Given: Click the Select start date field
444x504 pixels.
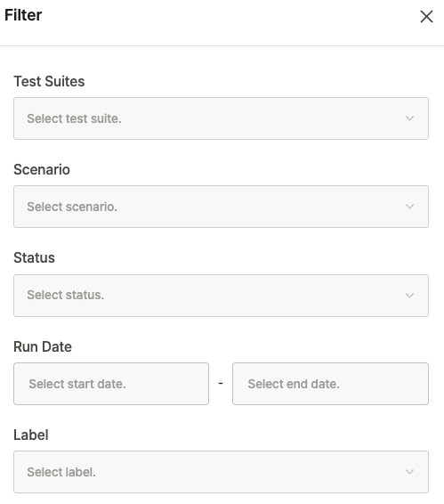Looking at the screenshot, I should point(111,384).
